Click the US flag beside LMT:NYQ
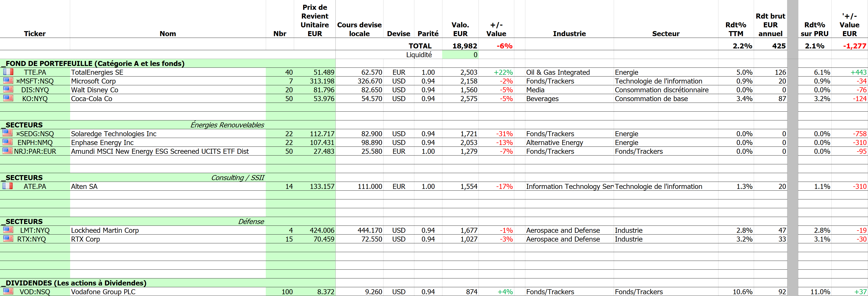 [x=8, y=230]
